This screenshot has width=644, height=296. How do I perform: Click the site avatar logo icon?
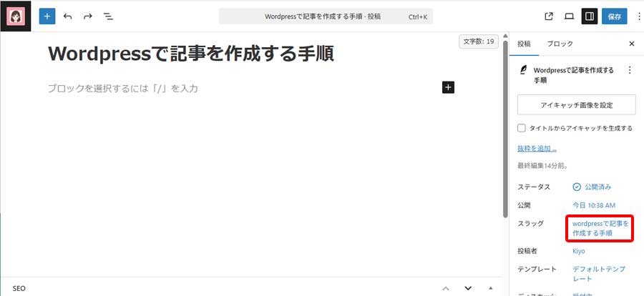coord(16,16)
